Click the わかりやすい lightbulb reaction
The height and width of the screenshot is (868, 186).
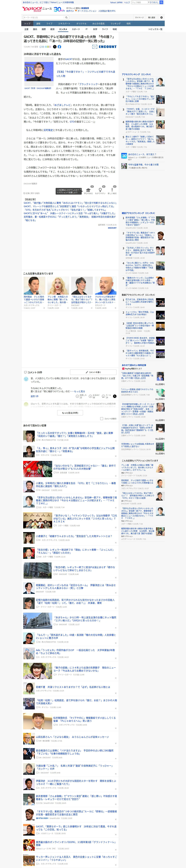(x=100, y=190)
